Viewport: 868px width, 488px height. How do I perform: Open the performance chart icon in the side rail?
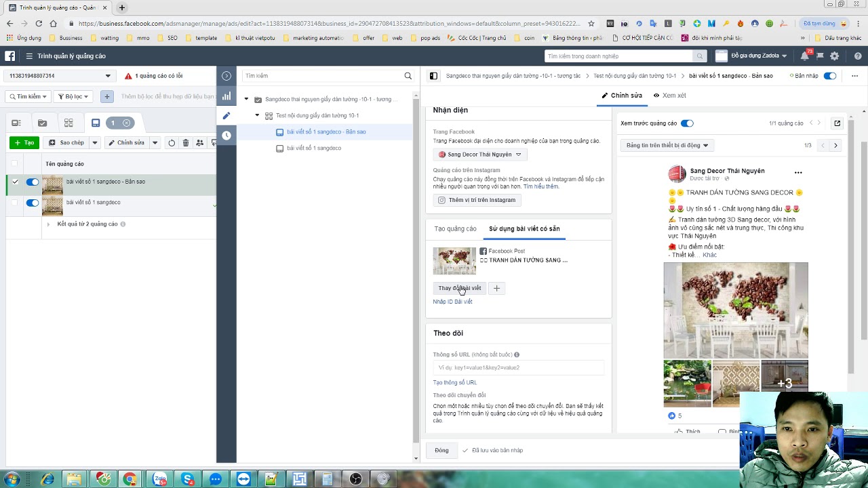point(226,96)
